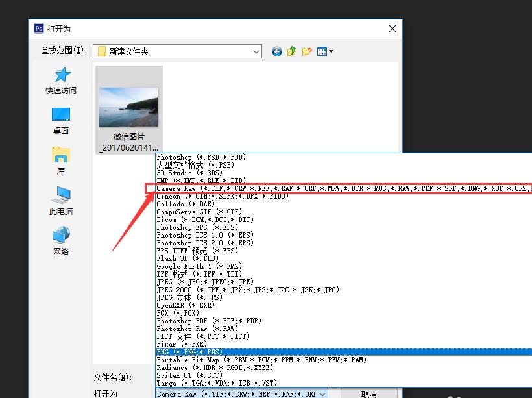532x398 pixels.
Task: Select Targa format entry
Action: (343, 383)
